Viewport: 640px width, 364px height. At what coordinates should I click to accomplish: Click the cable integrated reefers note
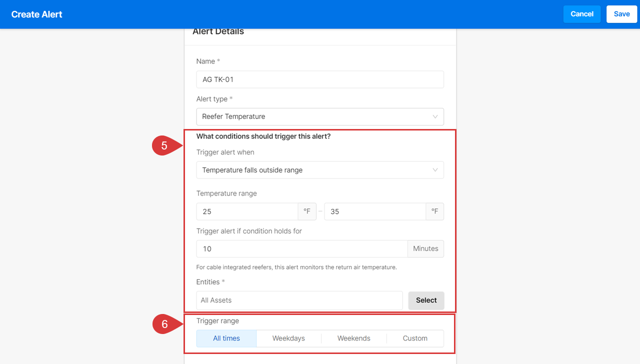[x=296, y=267]
